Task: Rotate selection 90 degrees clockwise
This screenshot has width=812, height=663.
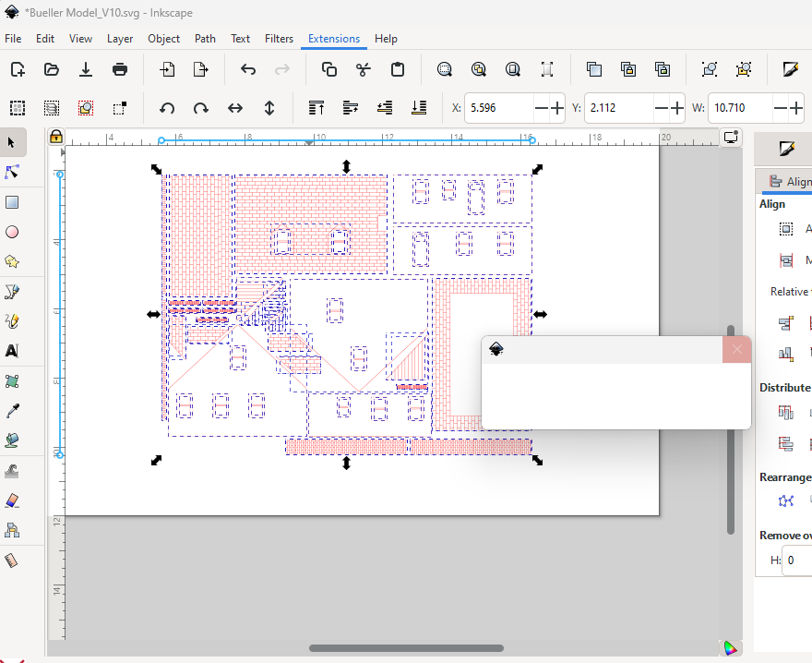Action: tap(201, 108)
